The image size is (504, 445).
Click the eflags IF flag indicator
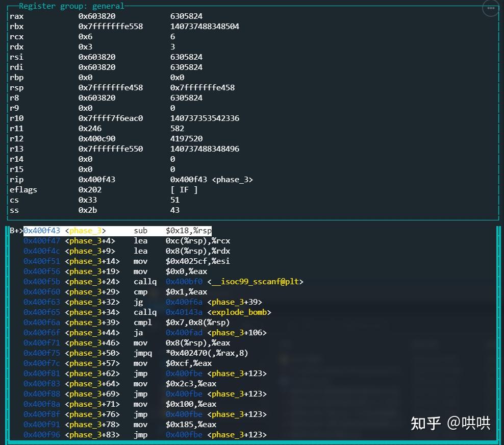pyautogui.click(x=185, y=189)
